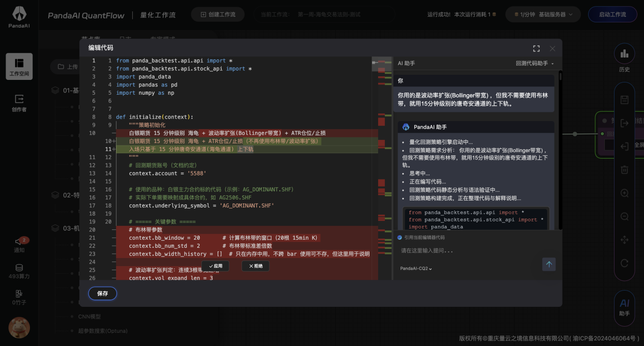Click the PandaAI logo in the sidebar
This screenshot has height=346, width=644.
tap(19, 17)
